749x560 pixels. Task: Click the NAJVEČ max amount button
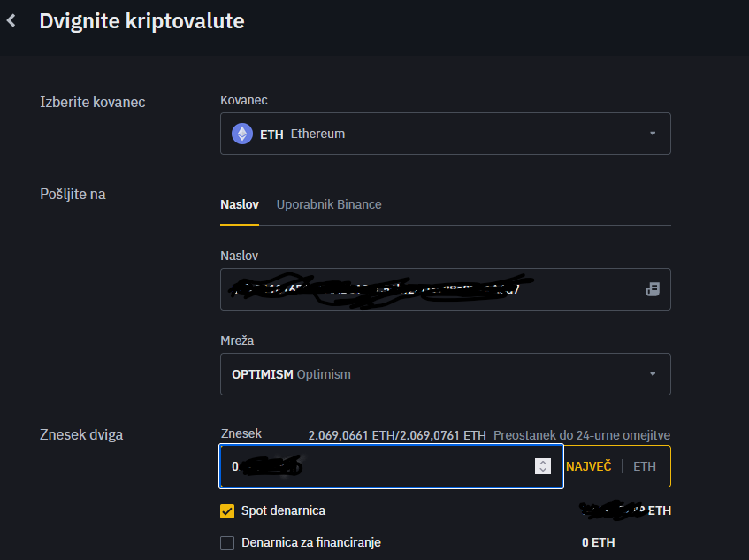[589, 466]
